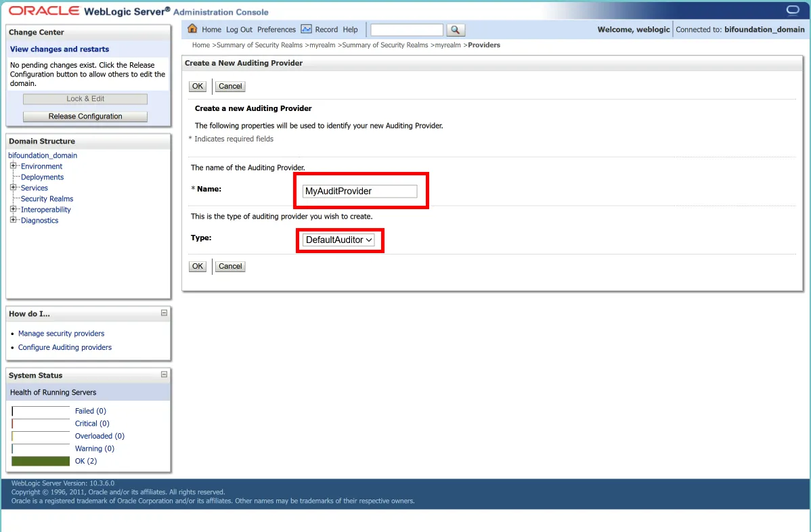The height and width of the screenshot is (532, 811).
Task: Click the Failed health bar
Action: (41, 412)
